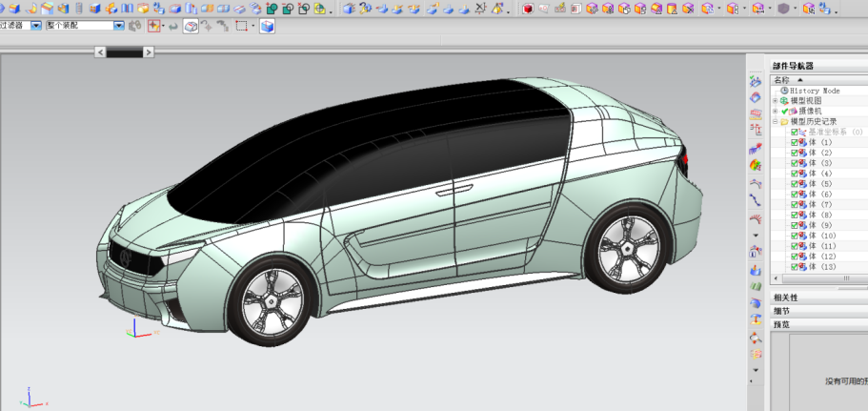Click the dashed rectangle selection icon
The width and height of the screenshot is (868, 411).
(241, 26)
